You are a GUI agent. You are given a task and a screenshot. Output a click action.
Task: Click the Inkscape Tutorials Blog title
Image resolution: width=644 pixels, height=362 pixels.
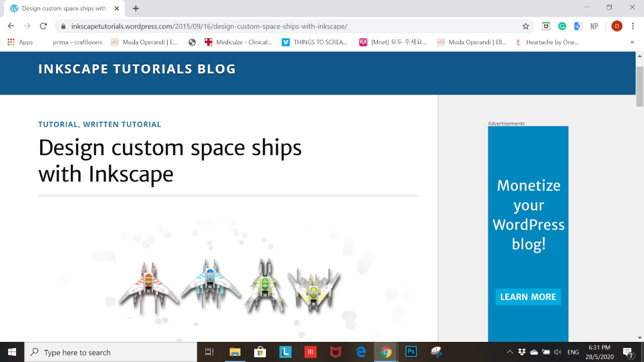137,69
